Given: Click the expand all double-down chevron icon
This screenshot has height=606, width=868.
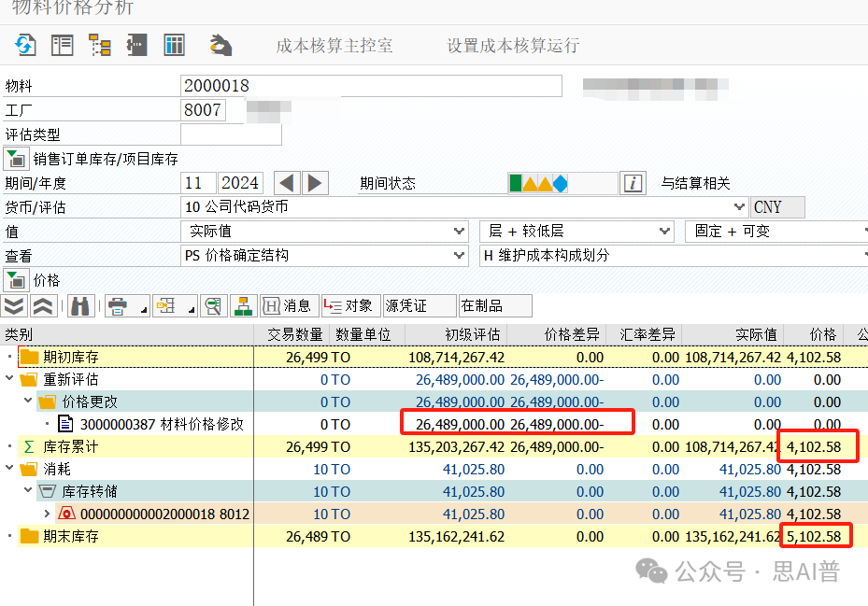Looking at the screenshot, I should click(x=14, y=305).
